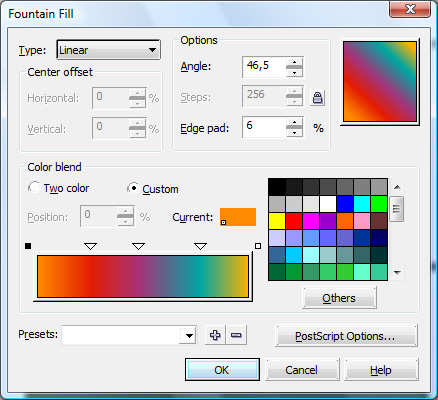Click the Help button
Image resolution: width=438 pixels, height=400 pixels.
point(381,370)
